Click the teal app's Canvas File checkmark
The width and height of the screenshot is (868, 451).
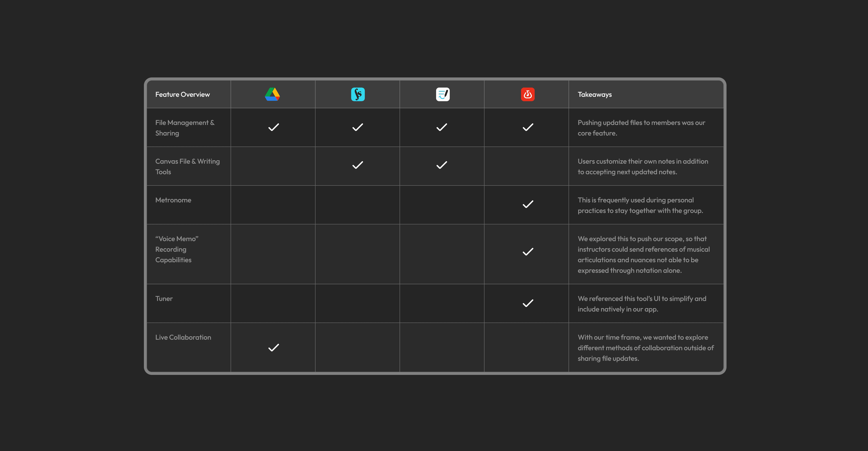point(357,165)
